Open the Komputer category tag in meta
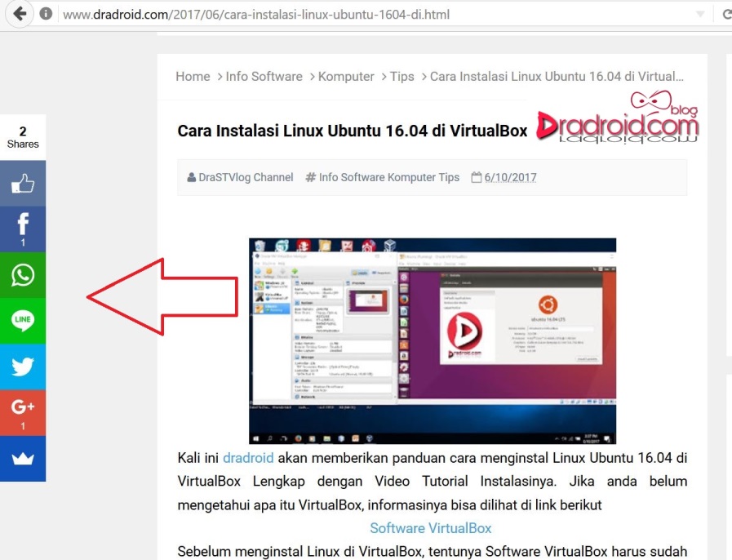The image size is (732, 560). [412, 177]
